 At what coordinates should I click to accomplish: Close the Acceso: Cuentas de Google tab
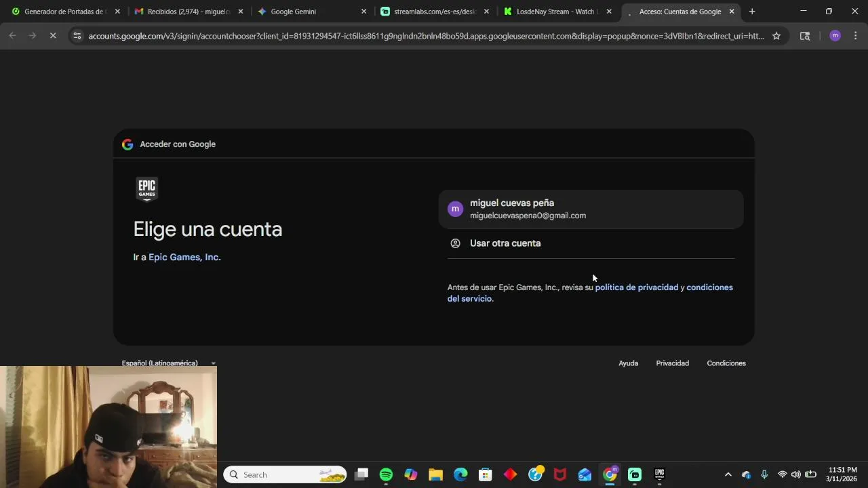click(732, 12)
